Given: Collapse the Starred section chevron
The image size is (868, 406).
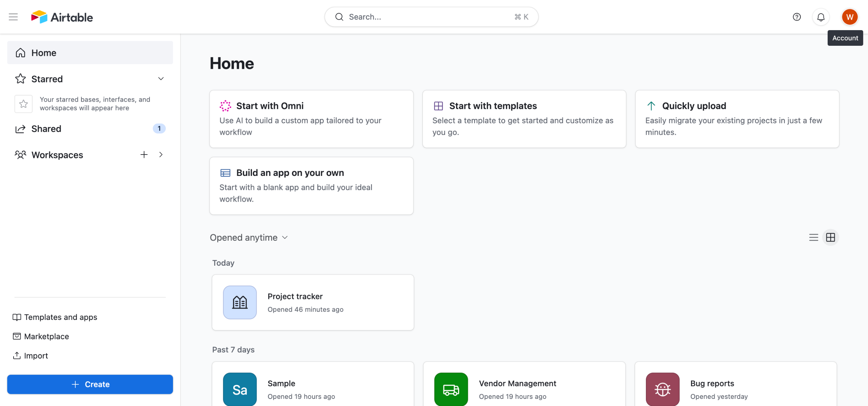Looking at the screenshot, I should (x=161, y=79).
